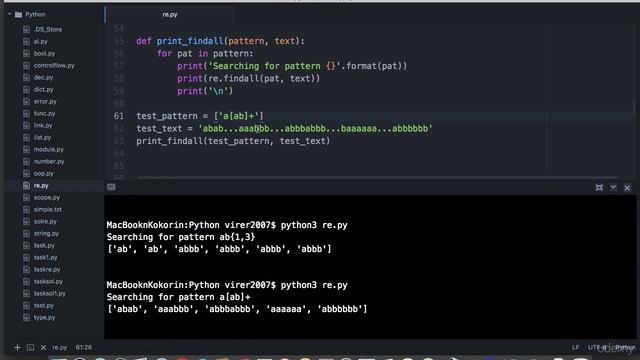Click the 're.findall(pat, text)' print line

point(249,78)
